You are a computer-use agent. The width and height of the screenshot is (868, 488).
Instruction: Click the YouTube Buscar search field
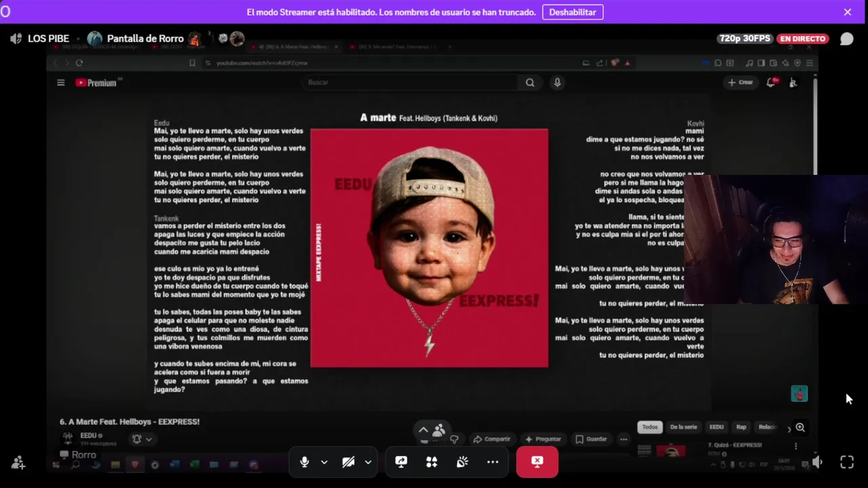tap(410, 83)
